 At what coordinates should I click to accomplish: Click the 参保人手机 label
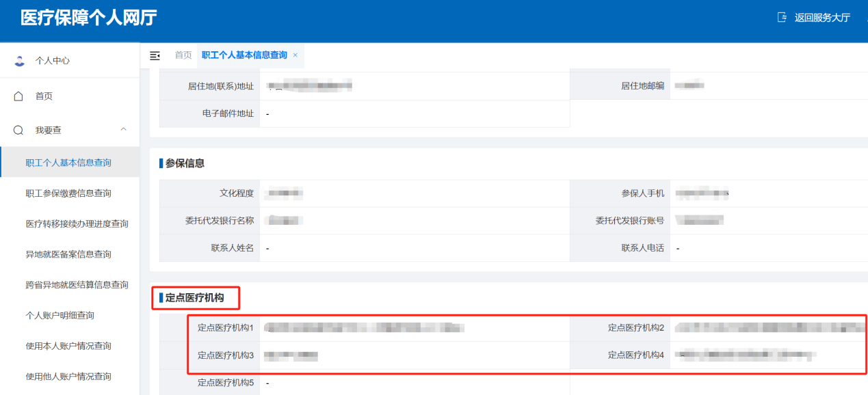point(642,193)
